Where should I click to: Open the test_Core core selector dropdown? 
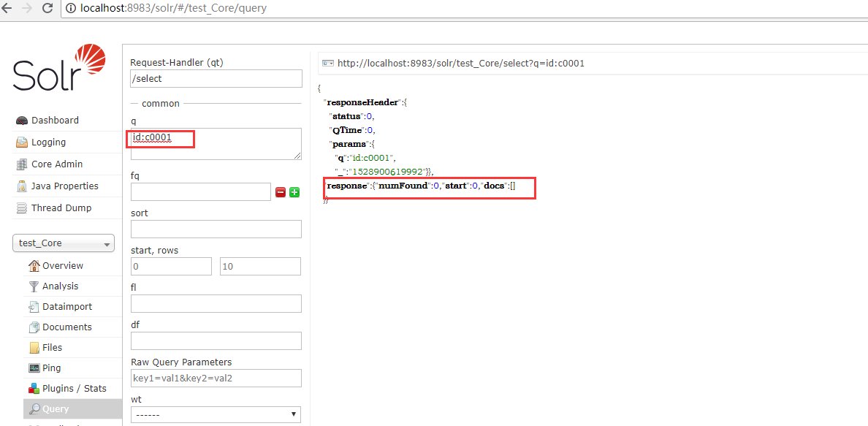click(x=64, y=243)
